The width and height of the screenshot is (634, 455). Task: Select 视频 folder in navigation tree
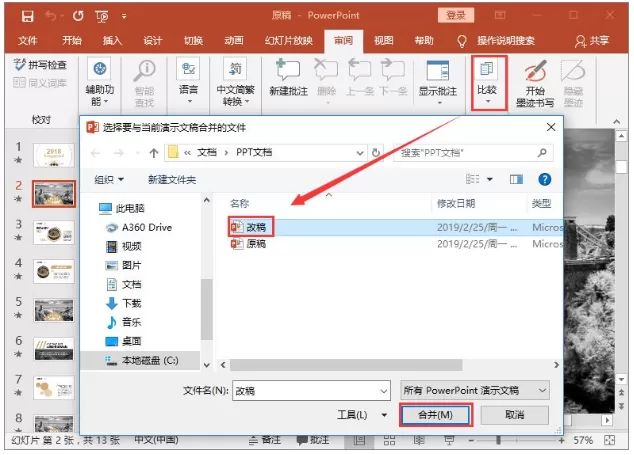(124, 246)
